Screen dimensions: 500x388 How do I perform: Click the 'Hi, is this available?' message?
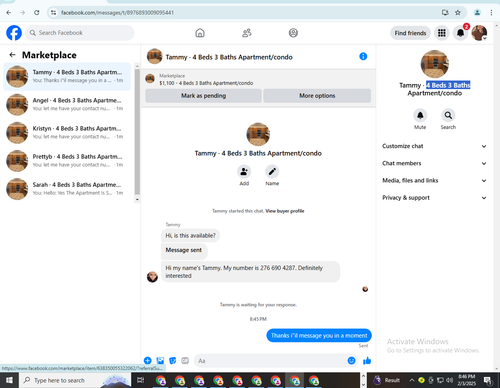[190, 235]
